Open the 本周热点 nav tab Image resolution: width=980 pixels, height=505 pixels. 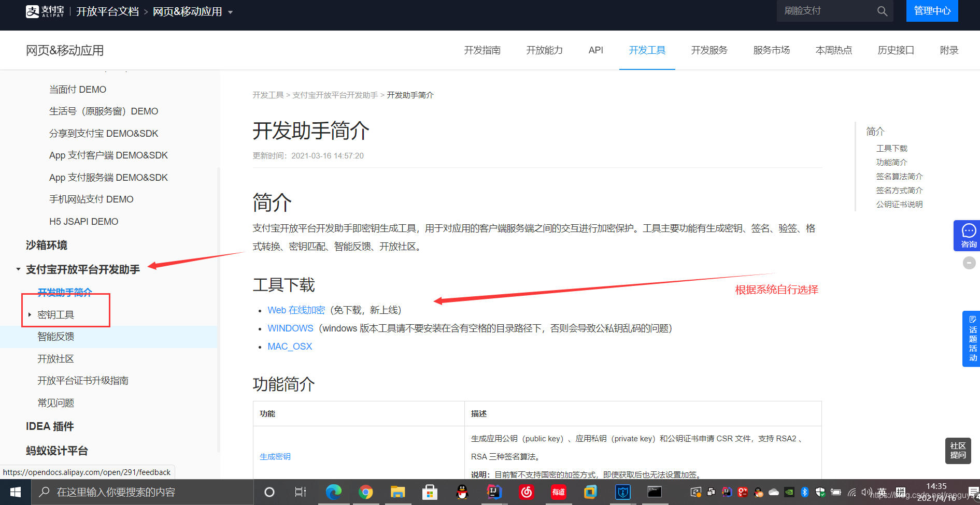[834, 50]
